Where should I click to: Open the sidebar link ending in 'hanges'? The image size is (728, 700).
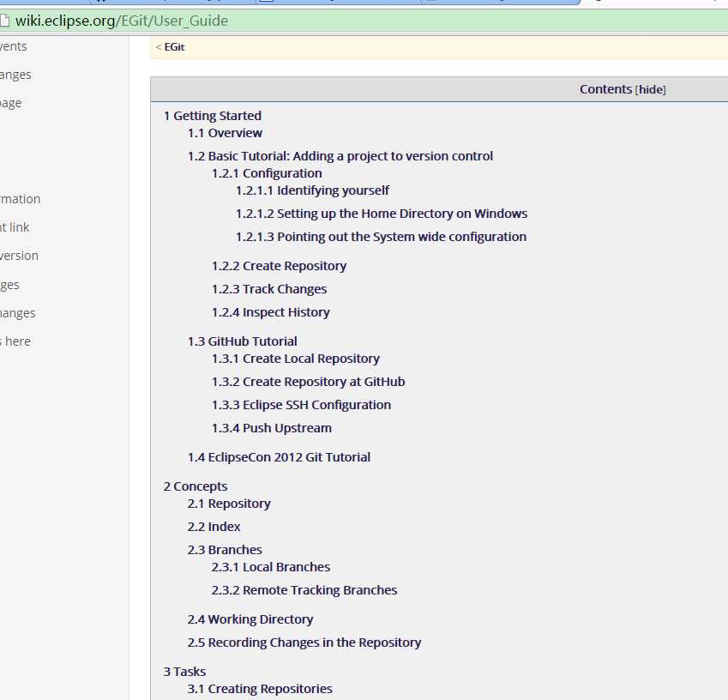pos(18,313)
